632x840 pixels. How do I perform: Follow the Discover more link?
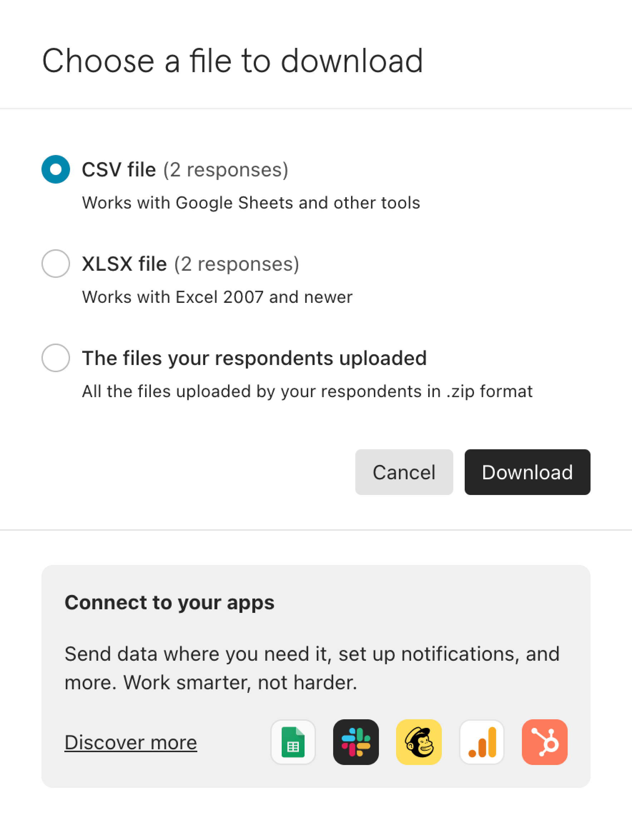click(x=131, y=742)
